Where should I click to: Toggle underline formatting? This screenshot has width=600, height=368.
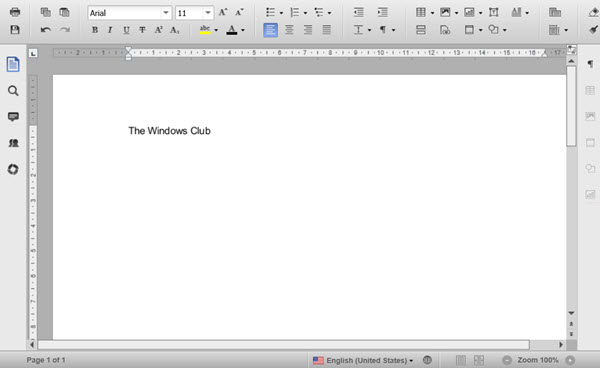click(x=126, y=30)
